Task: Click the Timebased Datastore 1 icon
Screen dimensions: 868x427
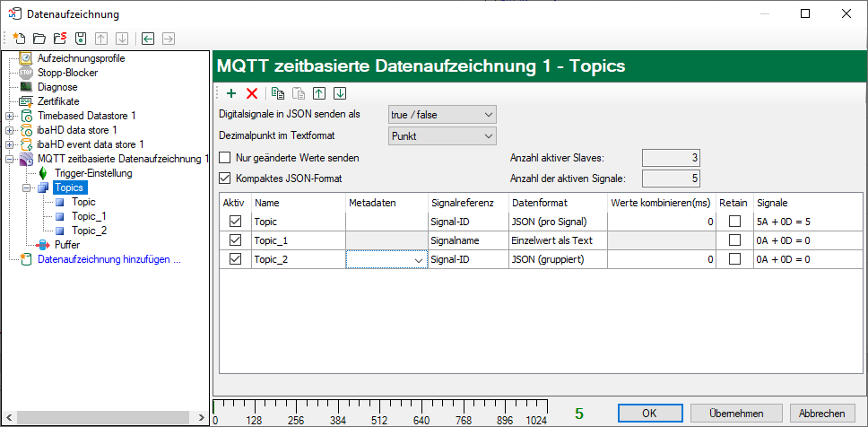Action: tap(27, 116)
